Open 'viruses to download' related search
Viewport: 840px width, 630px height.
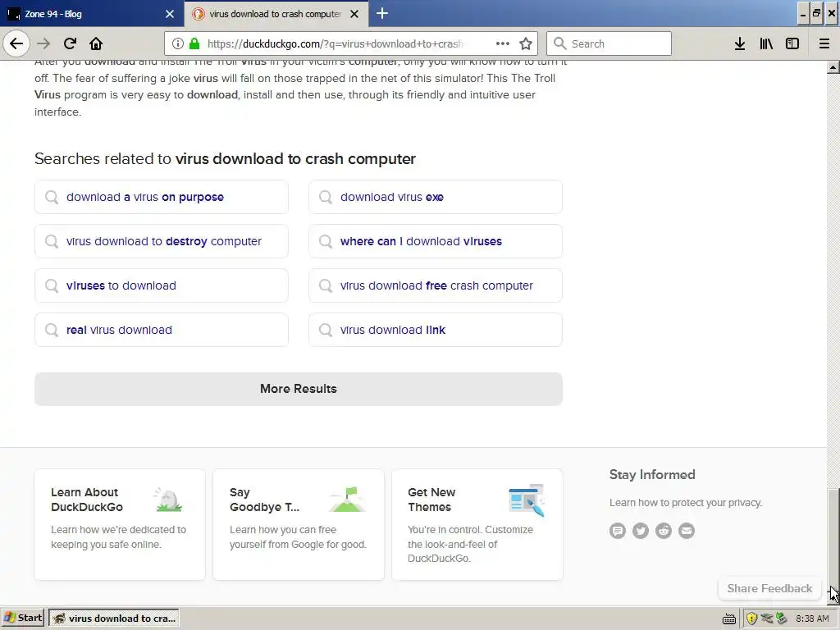click(x=162, y=286)
